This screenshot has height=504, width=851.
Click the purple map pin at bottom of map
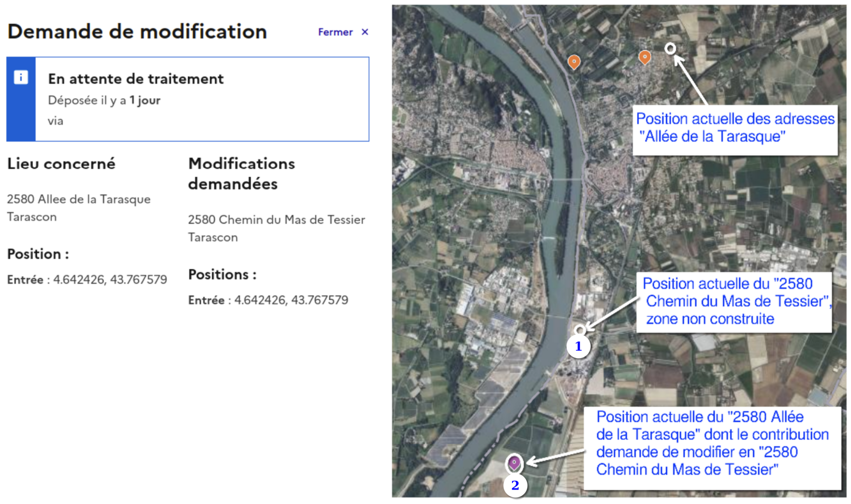tap(514, 463)
